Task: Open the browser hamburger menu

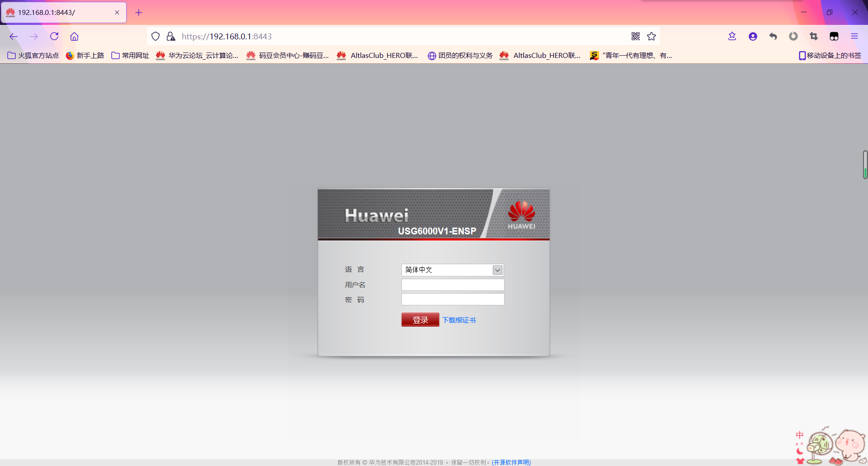Action: 854,37
